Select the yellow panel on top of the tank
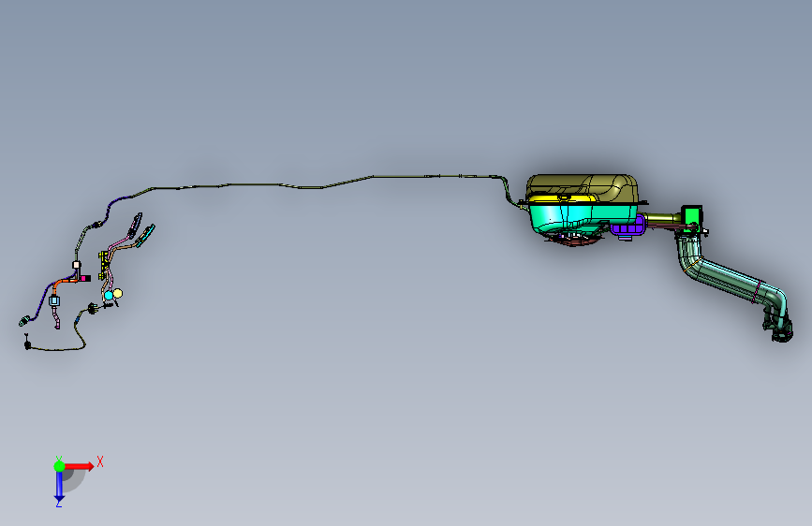Image resolution: width=812 pixels, height=526 pixels. (x=564, y=198)
